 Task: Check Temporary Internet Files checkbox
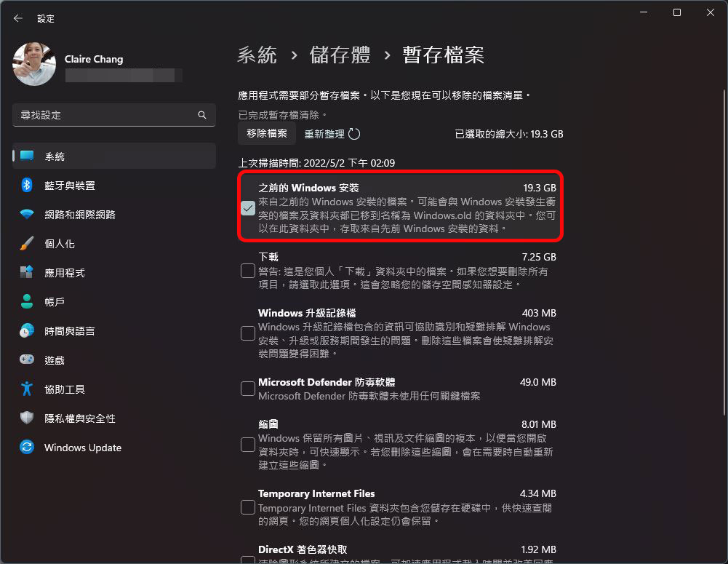coord(248,507)
